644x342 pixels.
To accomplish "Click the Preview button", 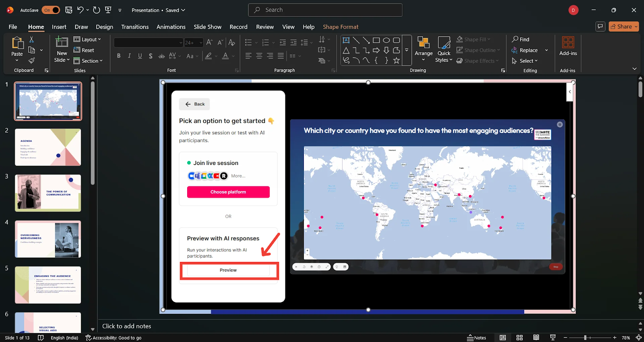I will tap(228, 270).
